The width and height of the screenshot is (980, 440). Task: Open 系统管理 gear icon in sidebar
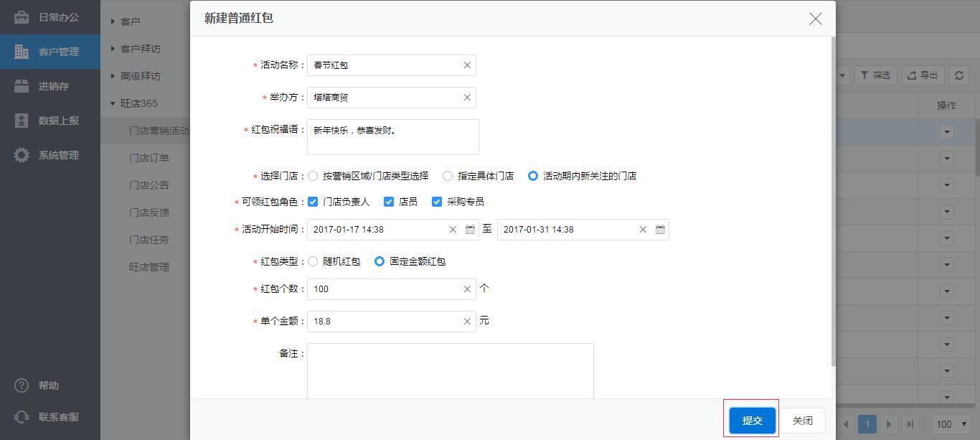coord(22,155)
